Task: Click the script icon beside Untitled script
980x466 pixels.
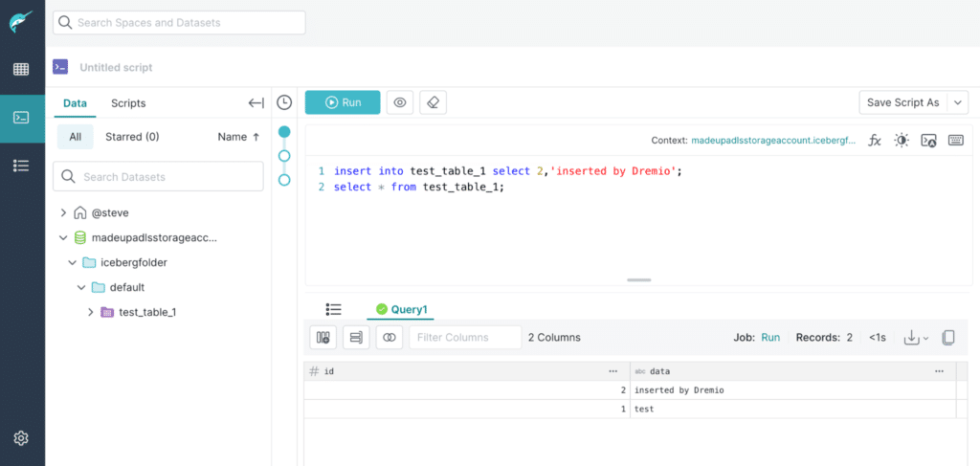Action: (x=60, y=67)
